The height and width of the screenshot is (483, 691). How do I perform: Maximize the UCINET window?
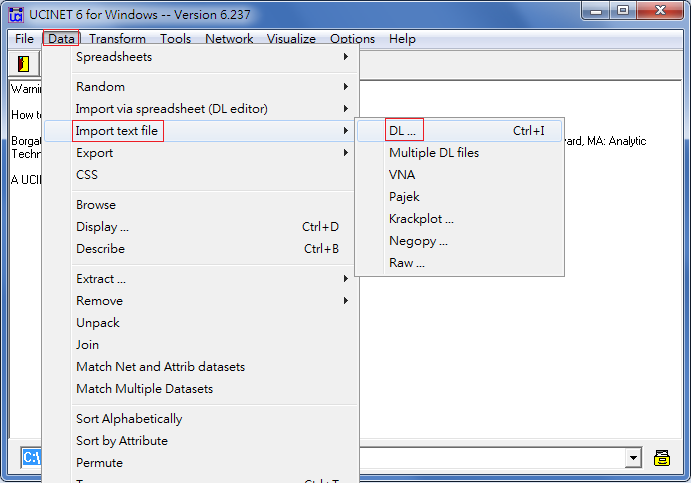coord(623,11)
